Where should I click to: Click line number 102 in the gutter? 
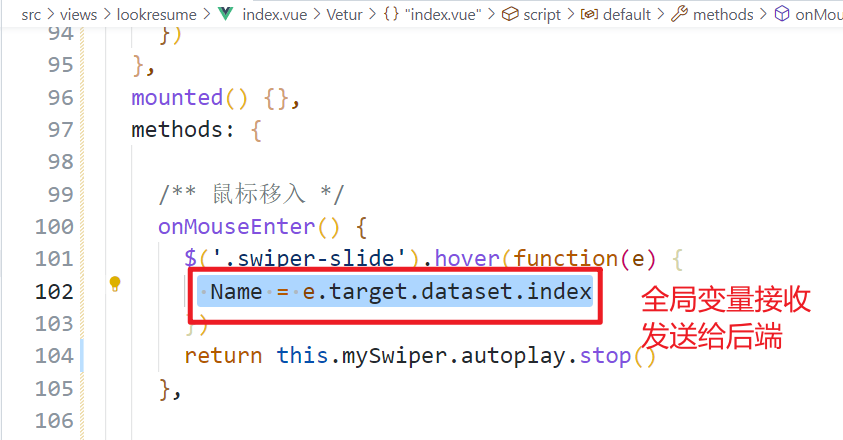point(54,292)
